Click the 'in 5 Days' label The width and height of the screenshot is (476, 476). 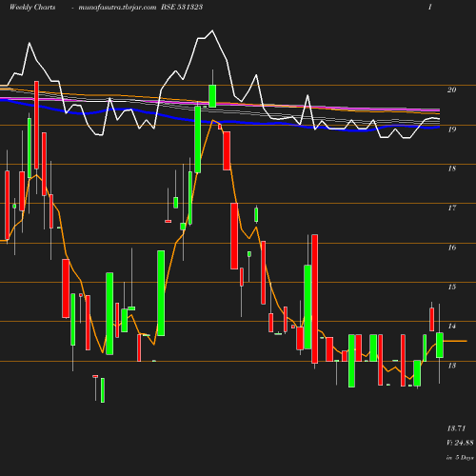[x=460, y=458]
